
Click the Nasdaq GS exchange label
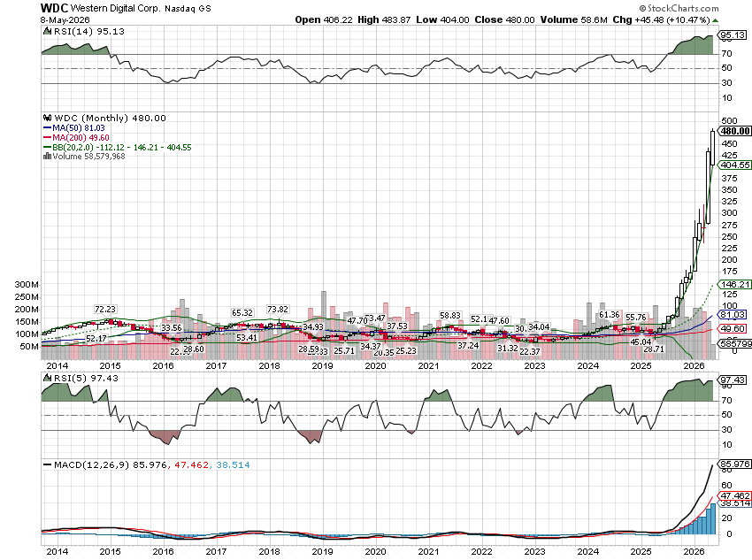188,9
